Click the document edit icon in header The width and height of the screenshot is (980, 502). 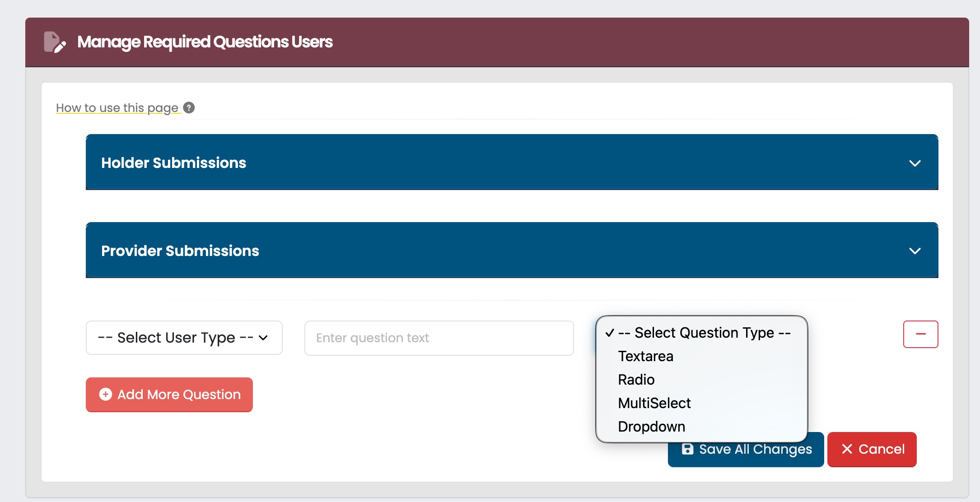point(54,42)
